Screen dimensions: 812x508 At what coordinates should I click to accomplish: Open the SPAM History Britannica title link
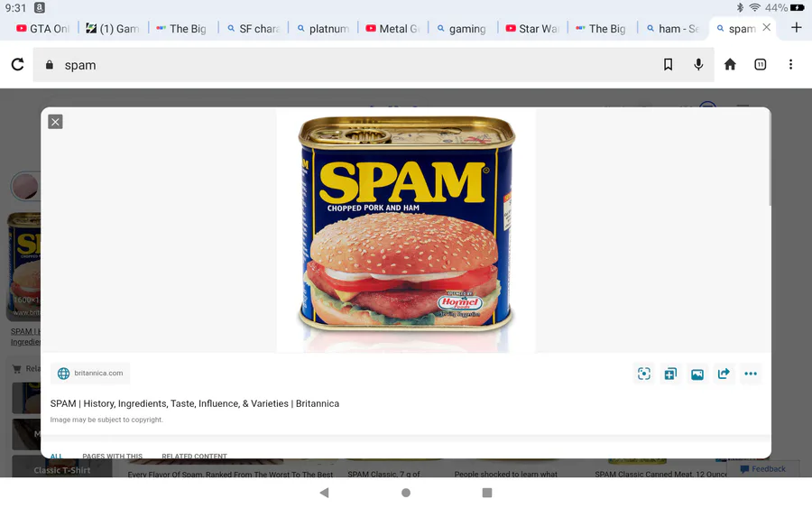coord(195,403)
